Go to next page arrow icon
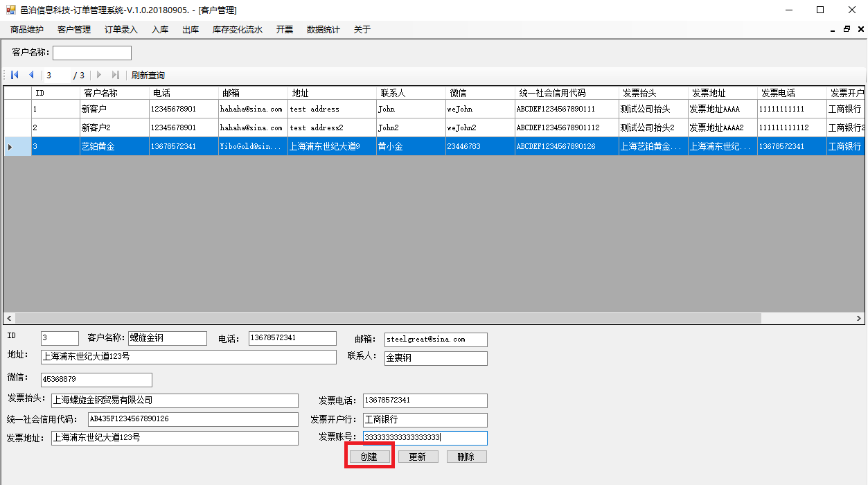This screenshot has height=485, width=868. coord(99,75)
